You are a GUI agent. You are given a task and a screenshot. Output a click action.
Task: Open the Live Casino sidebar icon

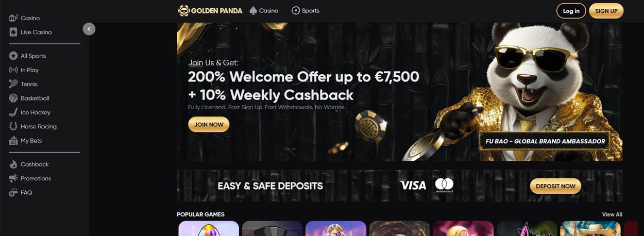coord(13,32)
